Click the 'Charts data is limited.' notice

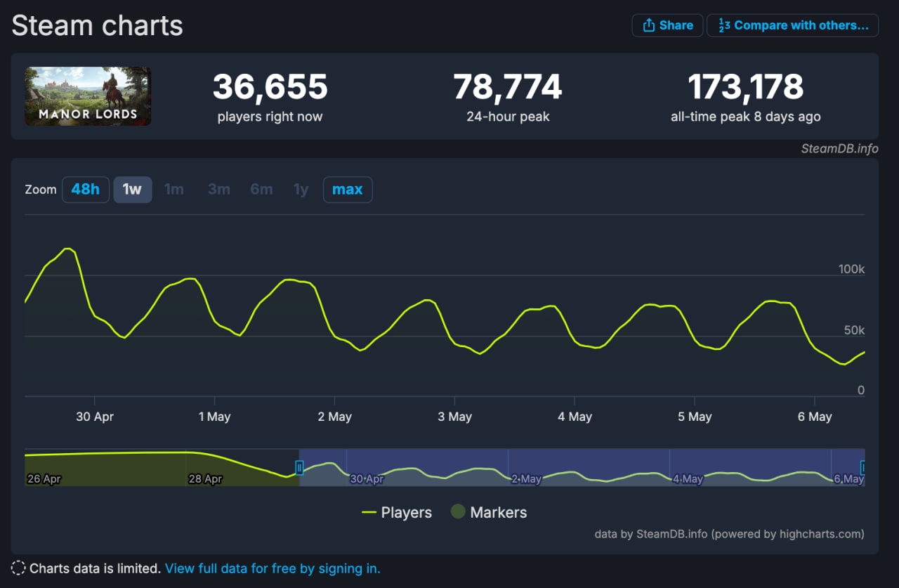coord(95,568)
